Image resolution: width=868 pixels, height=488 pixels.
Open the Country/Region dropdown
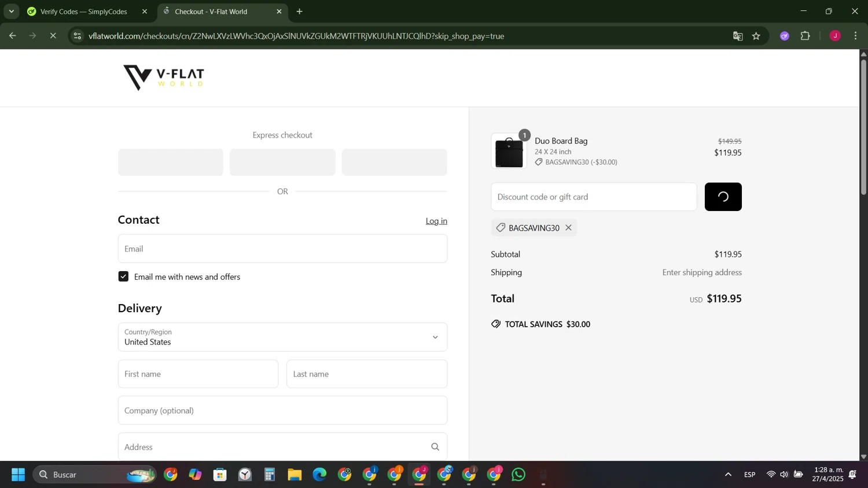282,337
